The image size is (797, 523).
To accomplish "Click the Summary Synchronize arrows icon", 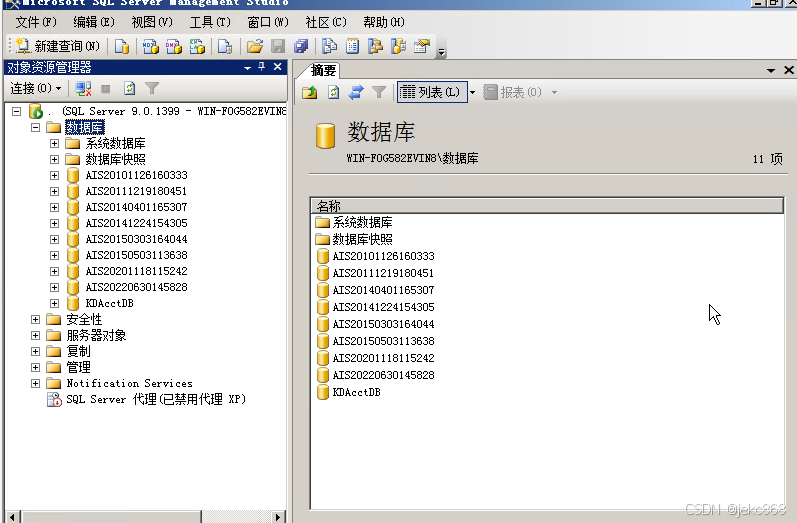I will pyautogui.click(x=356, y=92).
